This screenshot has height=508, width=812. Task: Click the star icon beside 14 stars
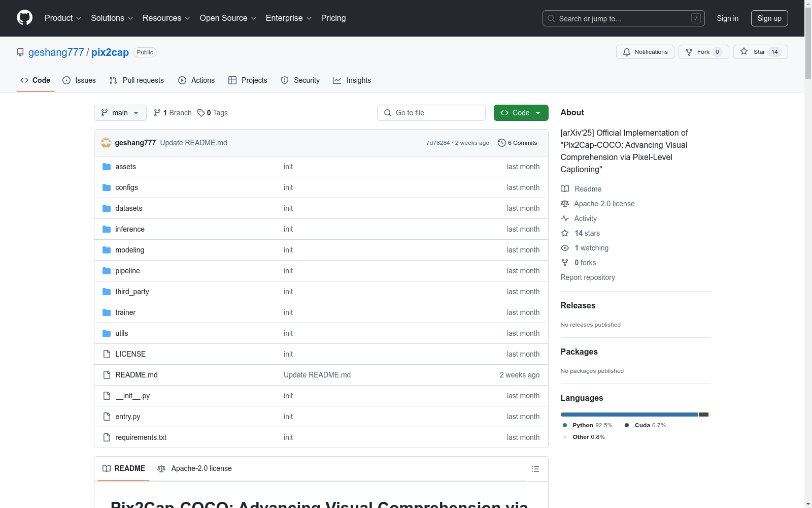tap(565, 233)
